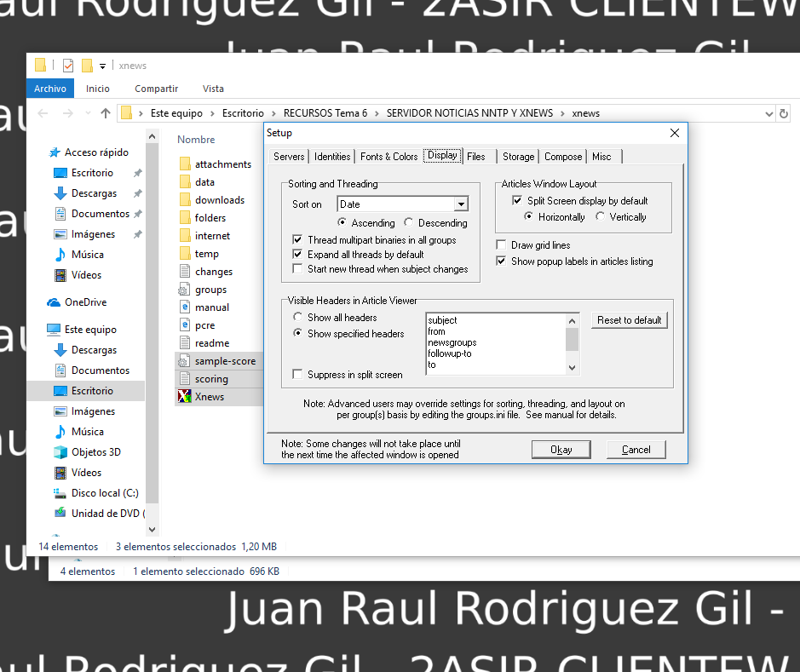Viewport: 800px width, 672px height.
Task: Open the Fonts & Colors tab
Action: pyautogui.click(x=388, y=157)
